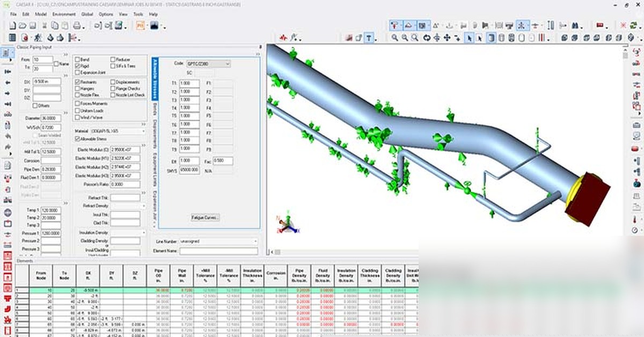The image size is (644, 337).
Task: Click the Fatigue Curves button
Action: point(205,217)
